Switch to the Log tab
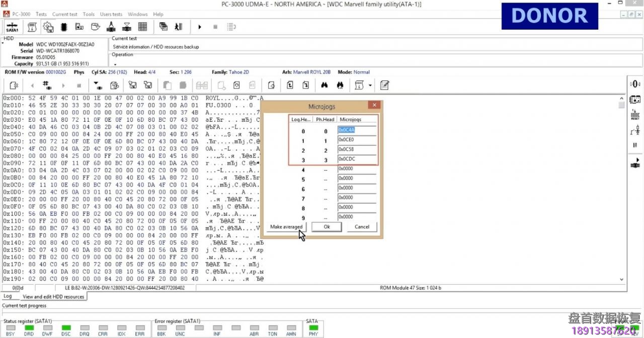Image resolution: width=644 pixels, height=338 pixels. (8, 296)
